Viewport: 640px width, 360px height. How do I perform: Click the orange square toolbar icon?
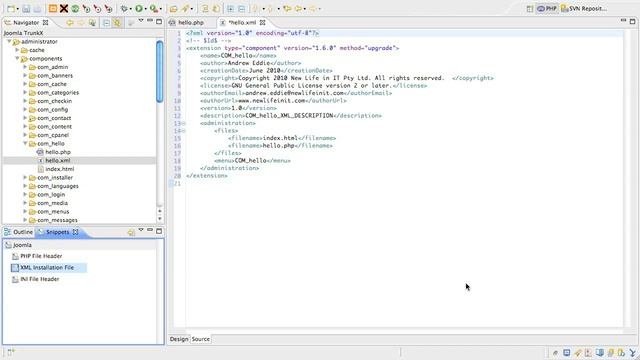point(53,8)
